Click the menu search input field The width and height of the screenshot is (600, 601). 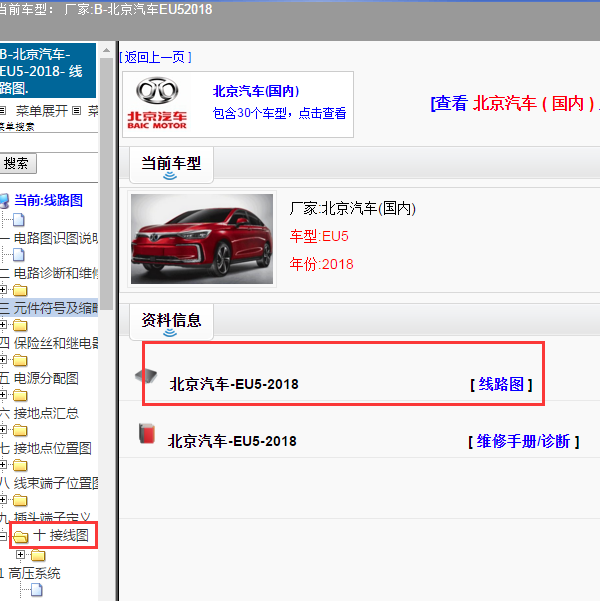(x=48, y=143)
